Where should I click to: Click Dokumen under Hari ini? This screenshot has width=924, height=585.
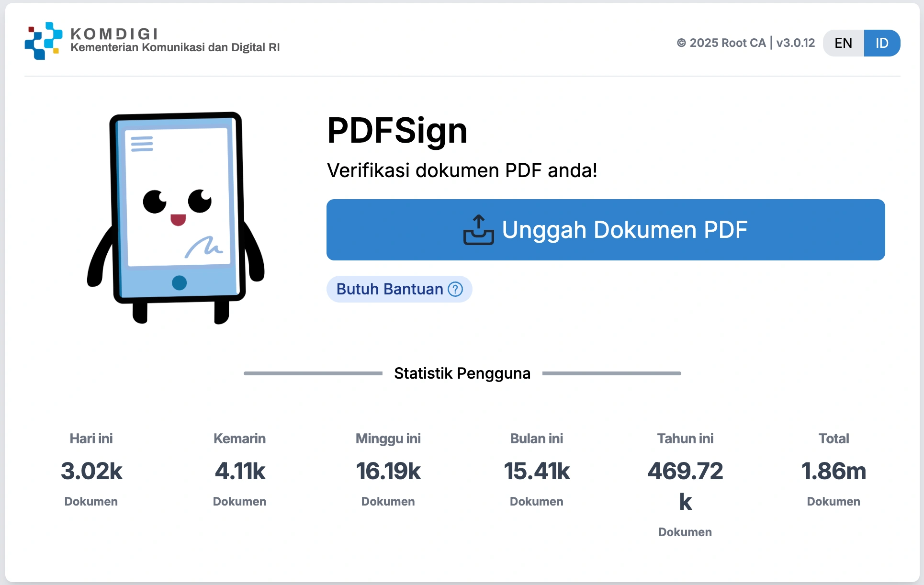click(91, 502)
